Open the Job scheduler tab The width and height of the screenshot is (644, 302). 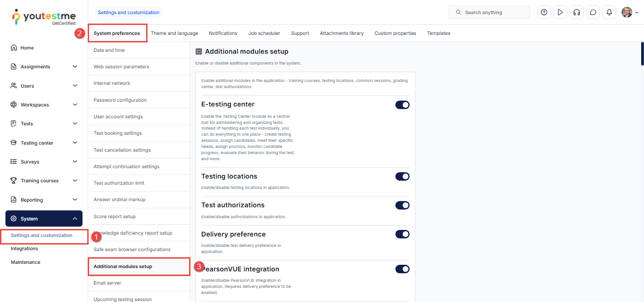264,33
